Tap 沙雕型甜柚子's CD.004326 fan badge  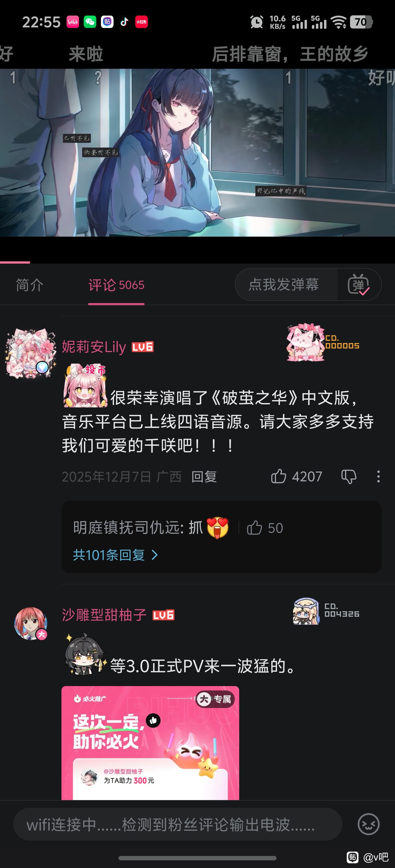[326, 611]
